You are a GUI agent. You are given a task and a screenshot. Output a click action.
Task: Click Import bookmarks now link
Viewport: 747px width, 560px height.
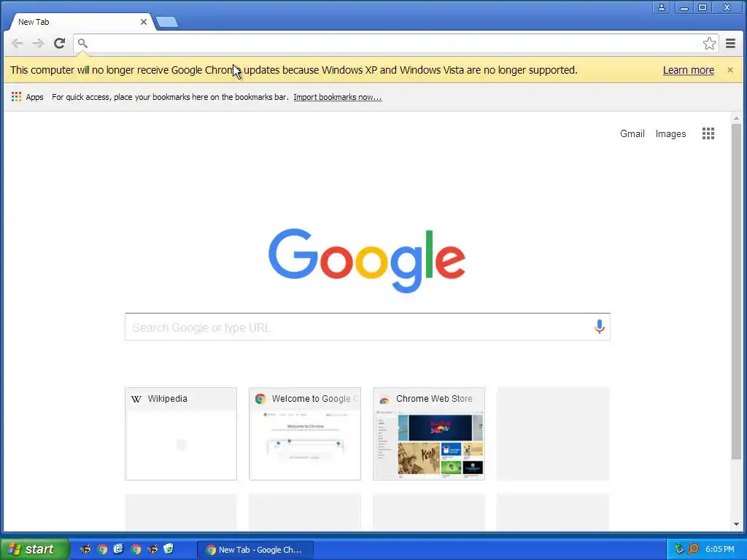click(337, 97)
